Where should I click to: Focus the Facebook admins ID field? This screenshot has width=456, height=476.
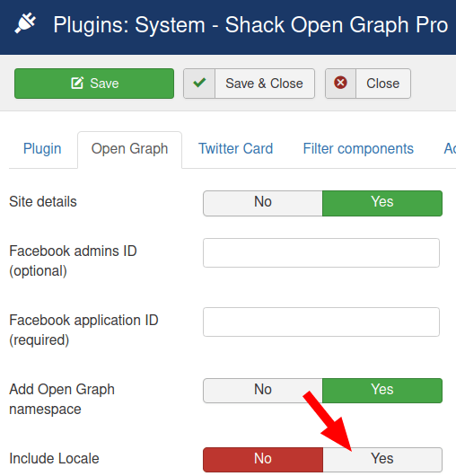321,253
